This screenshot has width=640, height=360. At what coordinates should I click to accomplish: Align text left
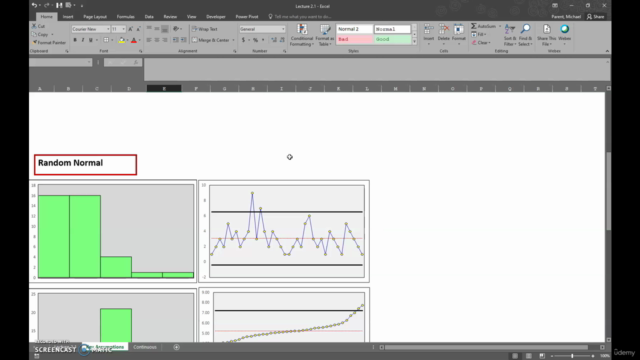coord(149,40)
